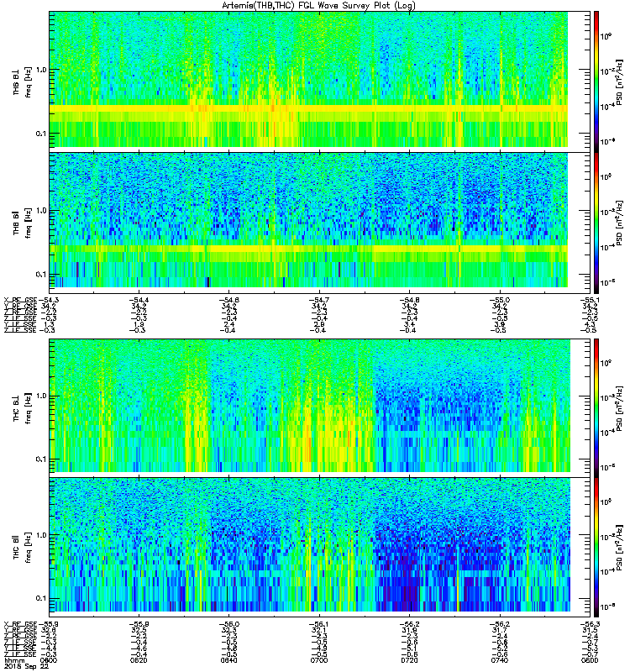Click the color bar beside the THB B∥ panel
The width and height of the screenshot is (630, 672).
coord(596,223)
